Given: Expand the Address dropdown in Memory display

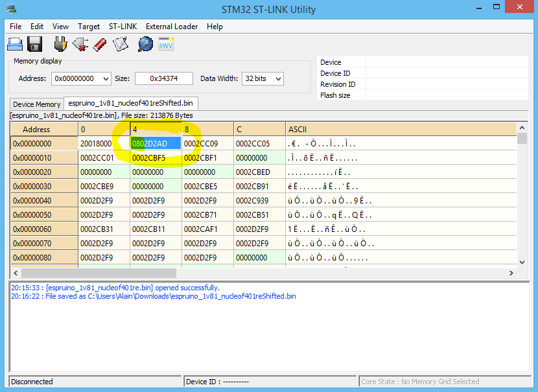Looking at the screenshot, I should (x=106, y=79).
